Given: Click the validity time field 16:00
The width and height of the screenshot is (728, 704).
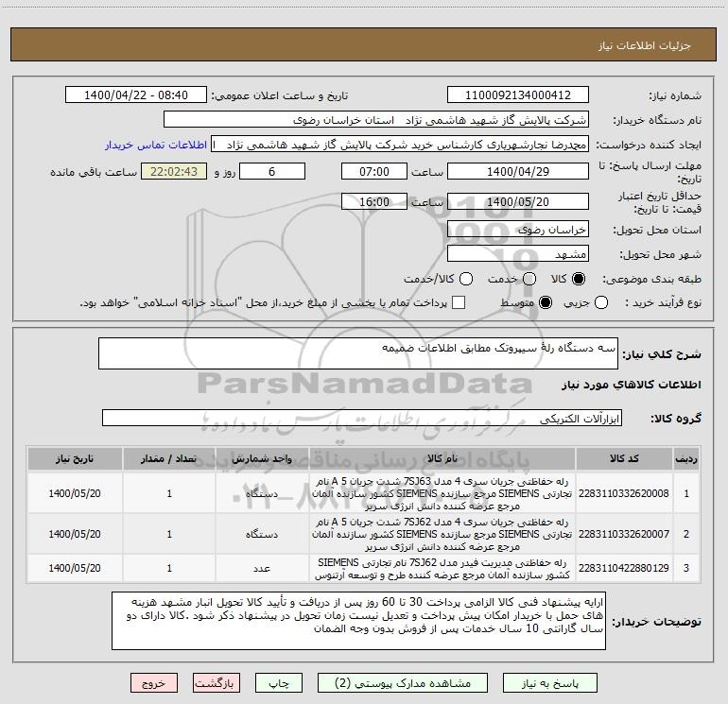Looking at the screenshot, I should (374, 201).
